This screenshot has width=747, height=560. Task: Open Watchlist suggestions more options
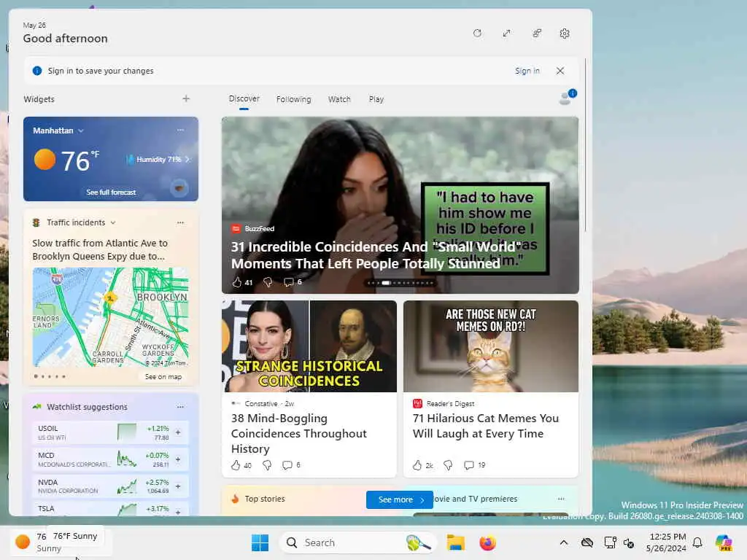(181, 407)
